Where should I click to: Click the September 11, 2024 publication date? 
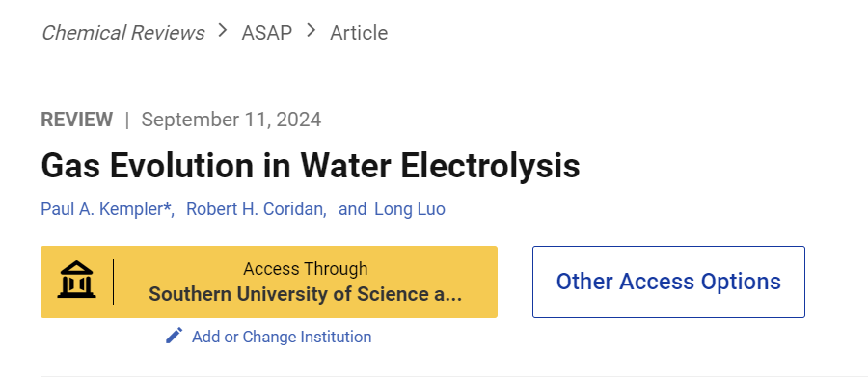231,120
